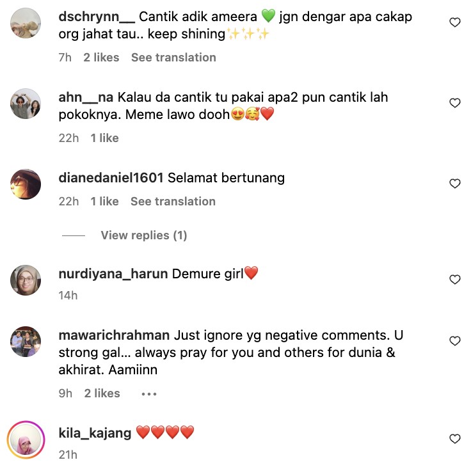The image size is (471, 476).
Task: Open more options on mawarichrahman's comment
Action: [x=149, y=394]
